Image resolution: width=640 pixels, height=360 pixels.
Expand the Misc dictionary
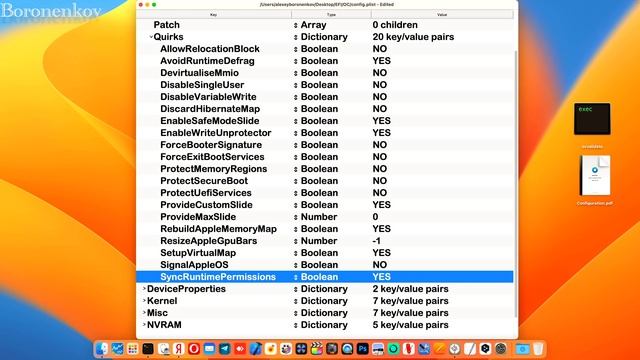tap(144, 313)
